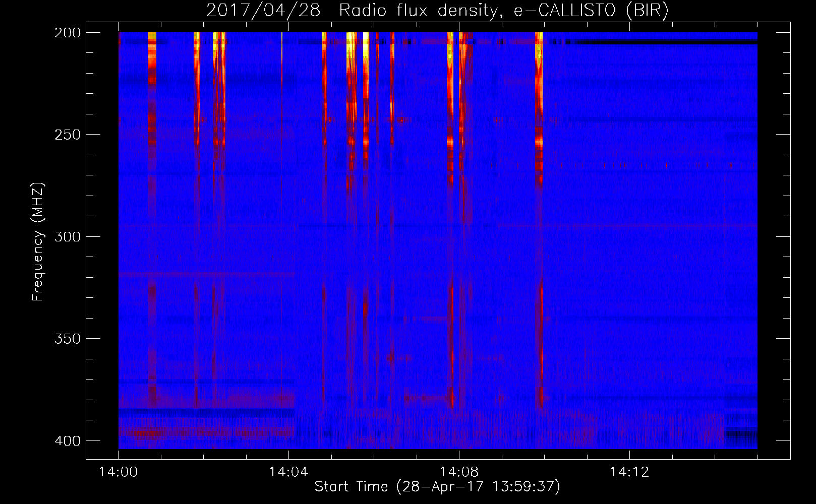Click the 14:12 time tick label
This screenshot has width=816, height=504.
click(629, 472)
